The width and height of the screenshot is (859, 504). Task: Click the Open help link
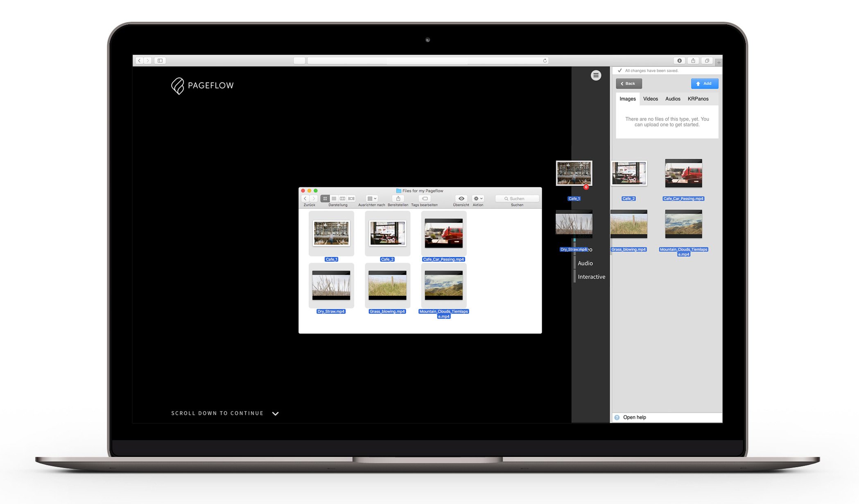click(x=634, y=417)
